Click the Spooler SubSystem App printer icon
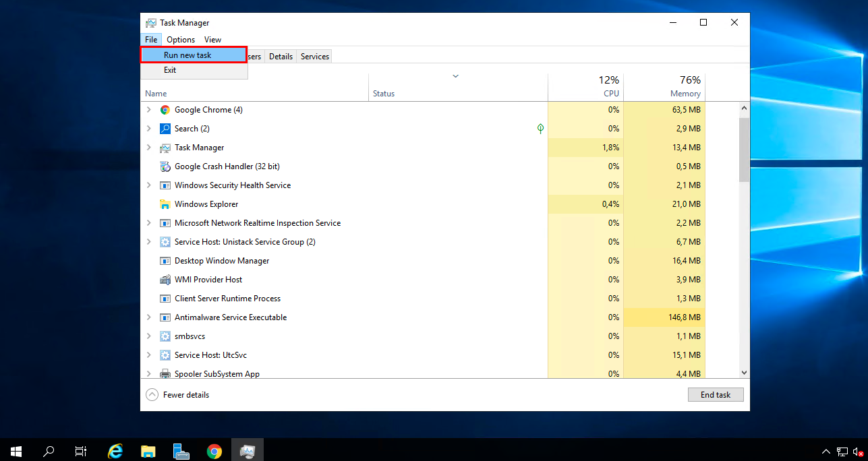 tap(165, 373)
